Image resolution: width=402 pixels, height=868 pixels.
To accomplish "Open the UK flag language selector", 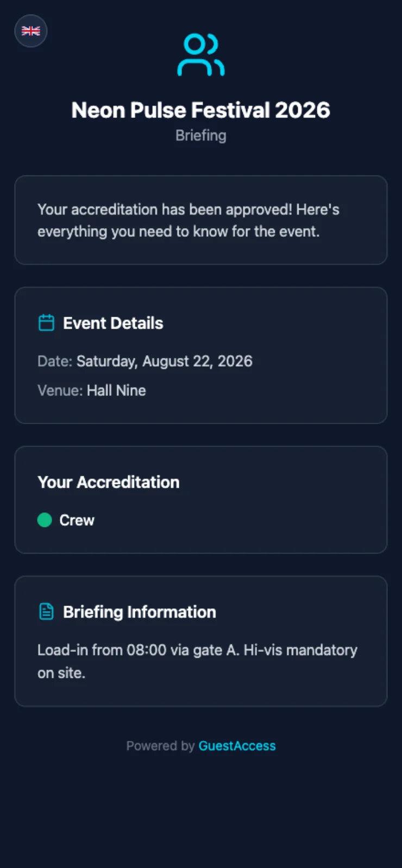I will [x=30, y=31].
